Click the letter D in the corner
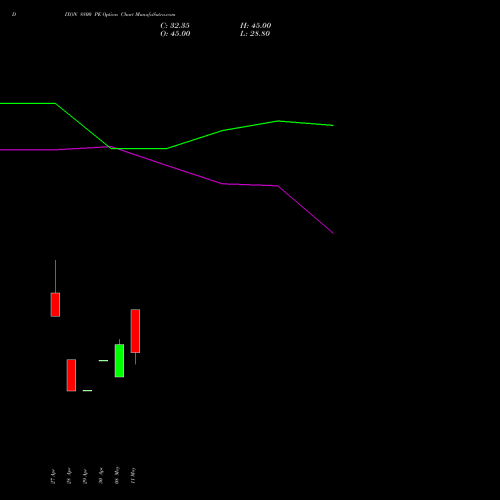 [14, 14]
